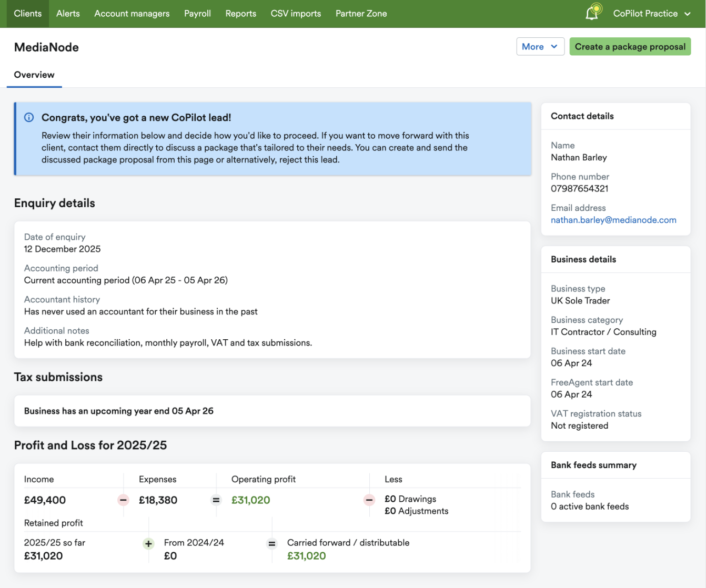This screenshot has width=706, height=588.
Task: Select the phone number 07987654321
Action: coord(580,188)
